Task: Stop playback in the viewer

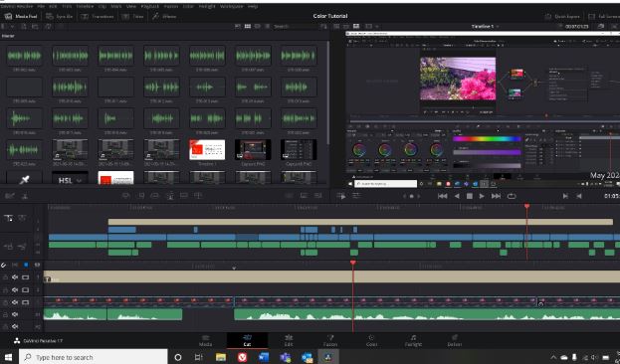Action: (x=470, y=196)
